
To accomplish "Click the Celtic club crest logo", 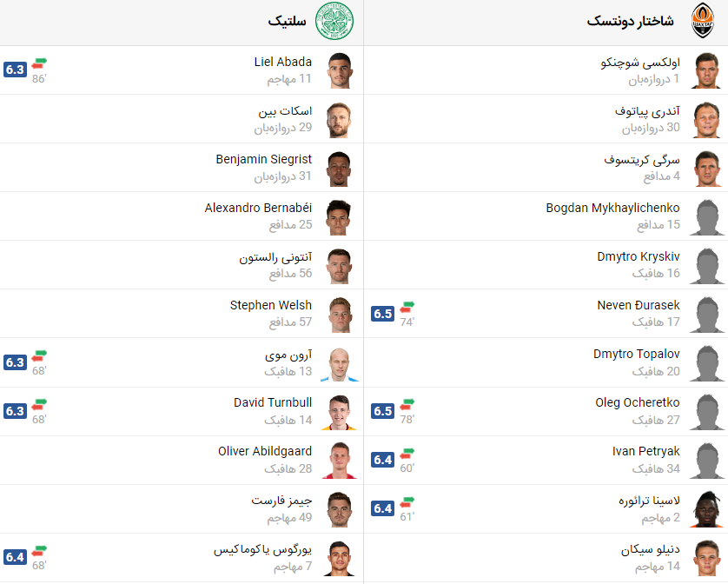I will coord(334,22).
